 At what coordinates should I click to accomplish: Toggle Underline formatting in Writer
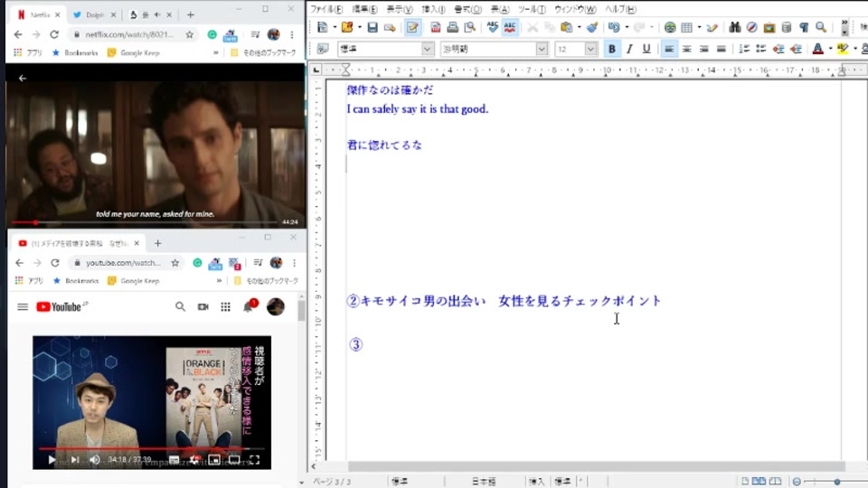pyautogui.click(x=646, y=49)
